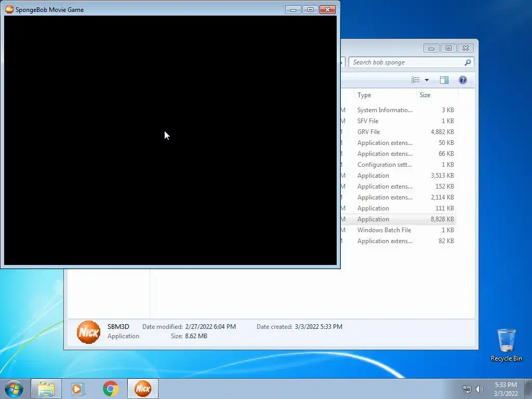The height and width of the screenshot is (399, 532).
Task: Select the 111 KB Application row
Action: tap(398, 208)
